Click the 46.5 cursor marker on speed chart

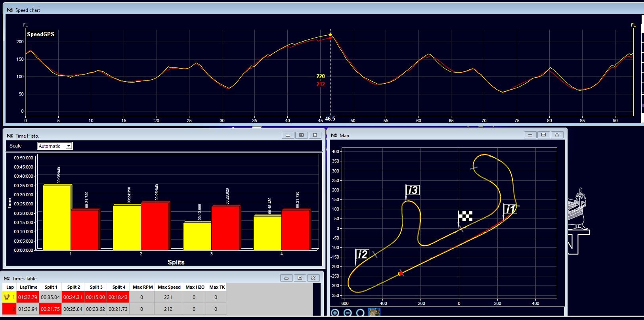[330, 119]
